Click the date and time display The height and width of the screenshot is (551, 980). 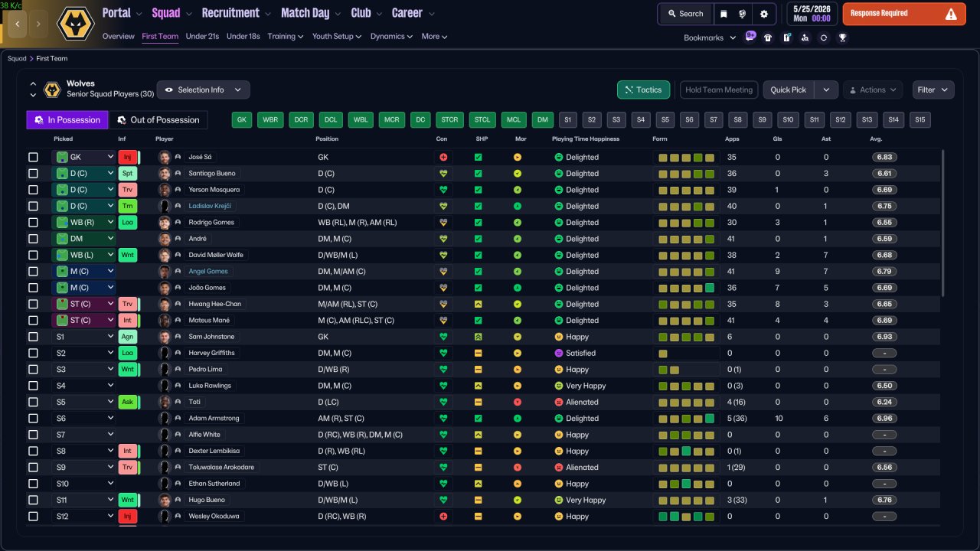pos(811,14)
